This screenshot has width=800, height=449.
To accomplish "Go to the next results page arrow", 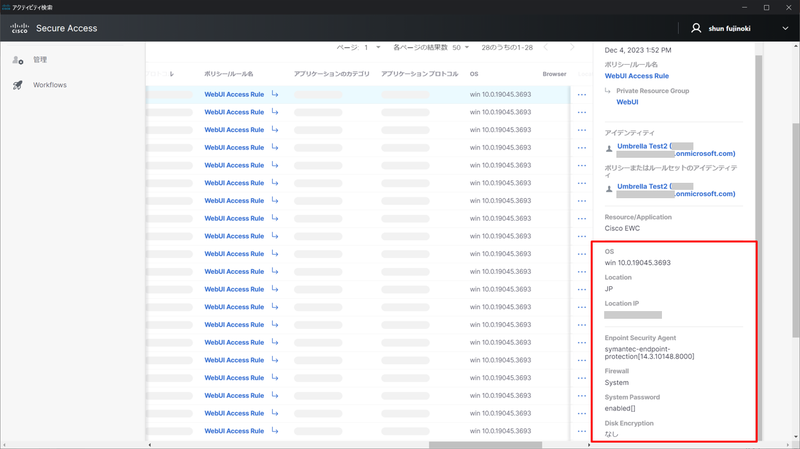I will pyautogui.click(x=572, y=47).
